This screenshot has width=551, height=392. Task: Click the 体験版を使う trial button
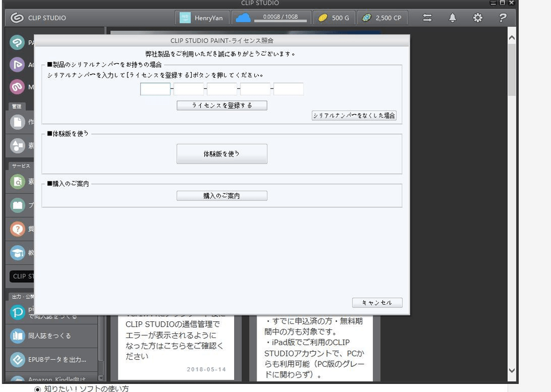(x=222, y=154)
